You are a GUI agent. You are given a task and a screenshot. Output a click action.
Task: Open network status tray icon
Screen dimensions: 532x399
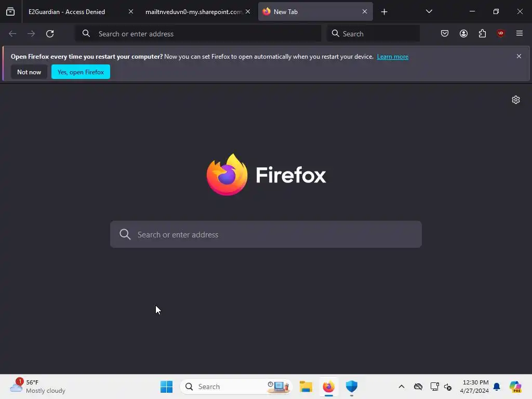pos(435,387)
